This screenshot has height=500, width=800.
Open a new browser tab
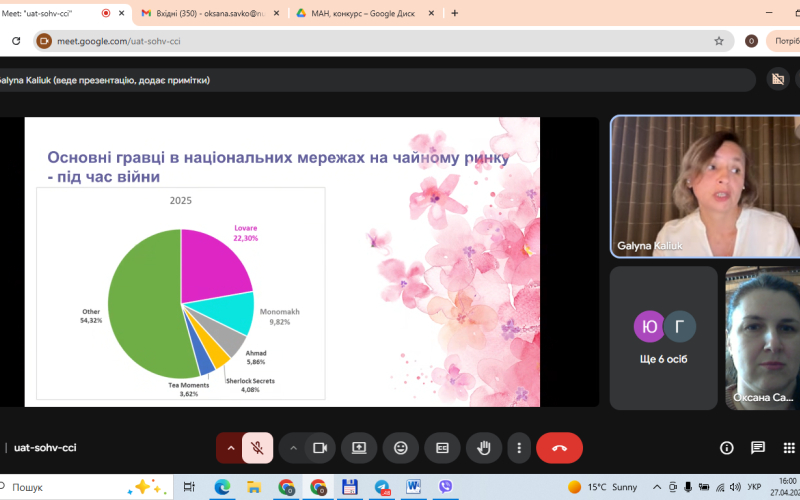coord(455,13)
